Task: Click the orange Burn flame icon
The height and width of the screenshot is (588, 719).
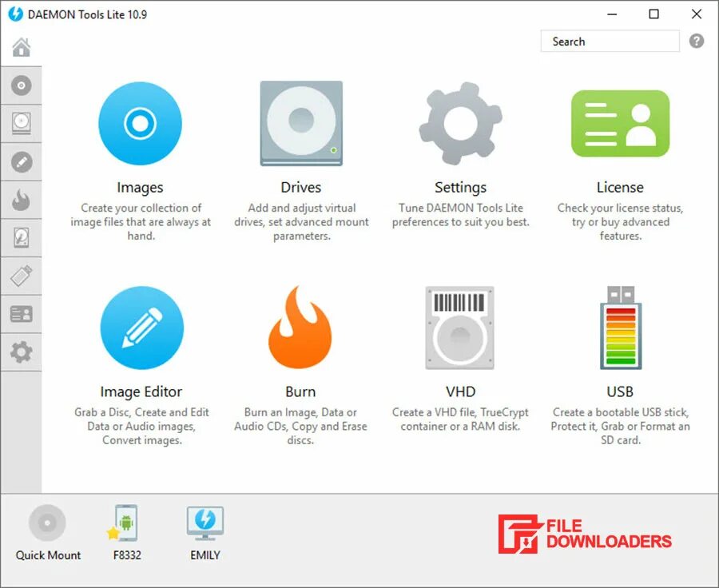Action: pos(300,328)
